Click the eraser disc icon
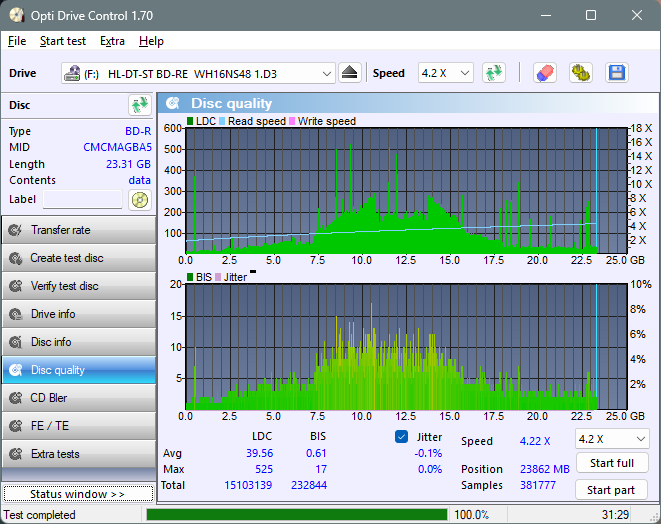The width and height of the screenshot is (661, 524). 545,73
